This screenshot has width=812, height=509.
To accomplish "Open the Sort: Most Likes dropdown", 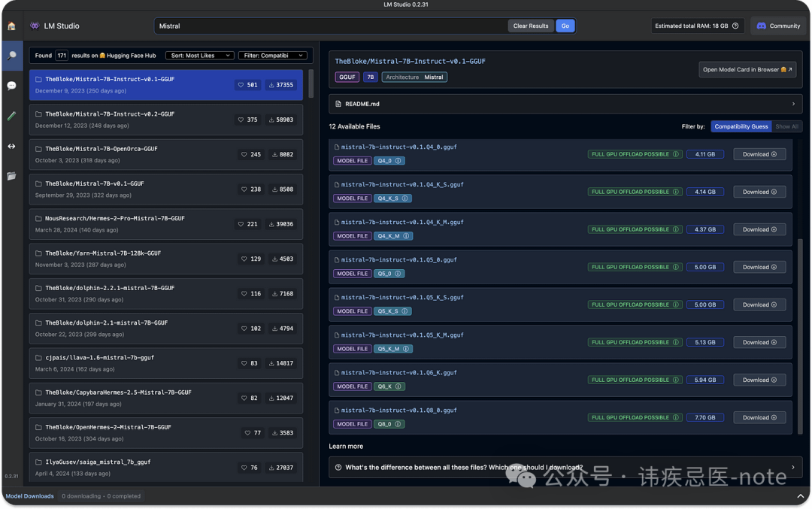I will coord(200,56).
